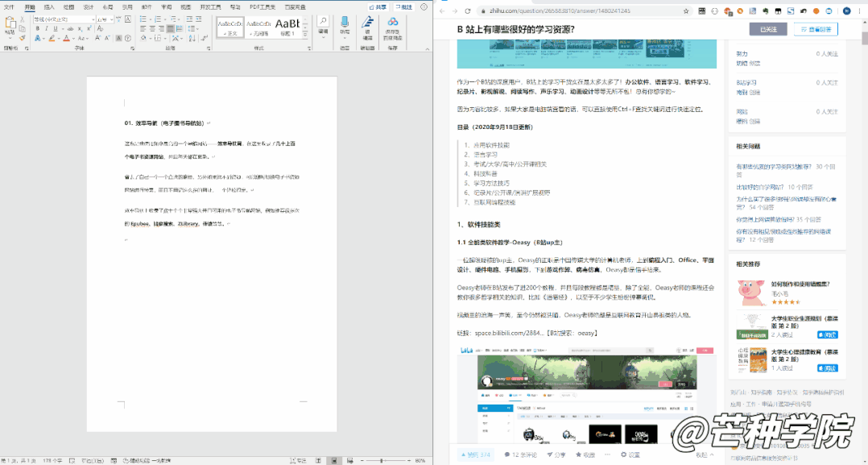Open the Editor pen icon
The height and width of the screenshot is (465, 868).
pyautogui.click(x=367, y=24)
